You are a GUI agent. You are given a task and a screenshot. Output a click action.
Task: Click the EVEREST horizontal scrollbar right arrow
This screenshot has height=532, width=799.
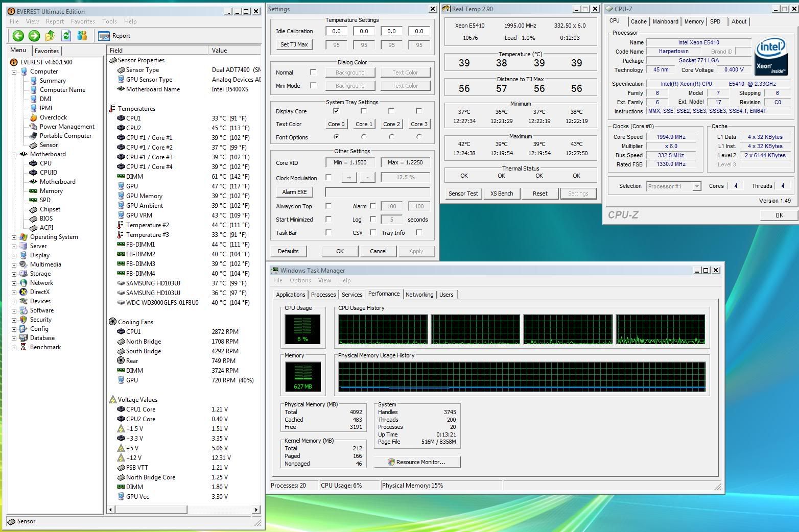click(x=256, y=510)
